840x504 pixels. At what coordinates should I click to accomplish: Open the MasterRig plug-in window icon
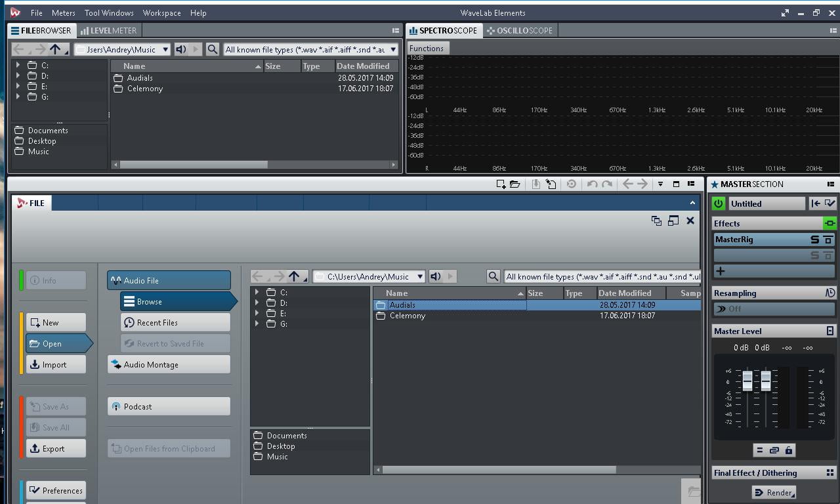[828, 240]
